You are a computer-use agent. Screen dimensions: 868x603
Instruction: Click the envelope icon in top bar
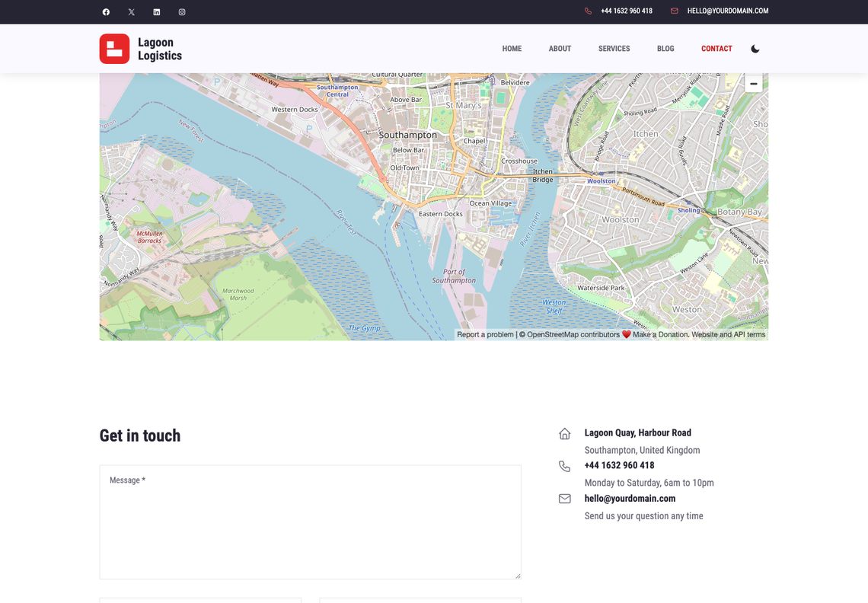pyautogui.click(x=675, y=11)
